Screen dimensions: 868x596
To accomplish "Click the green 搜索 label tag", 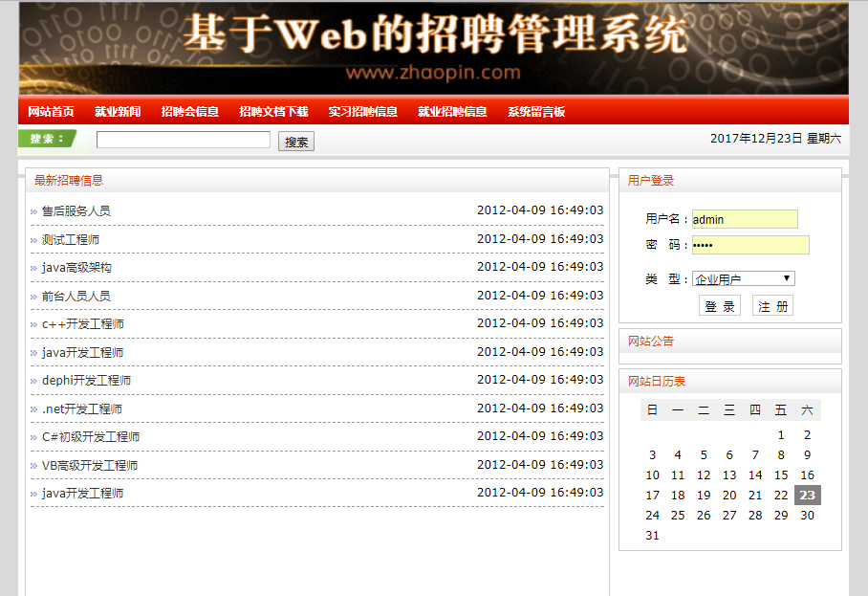I will (47, 139).
